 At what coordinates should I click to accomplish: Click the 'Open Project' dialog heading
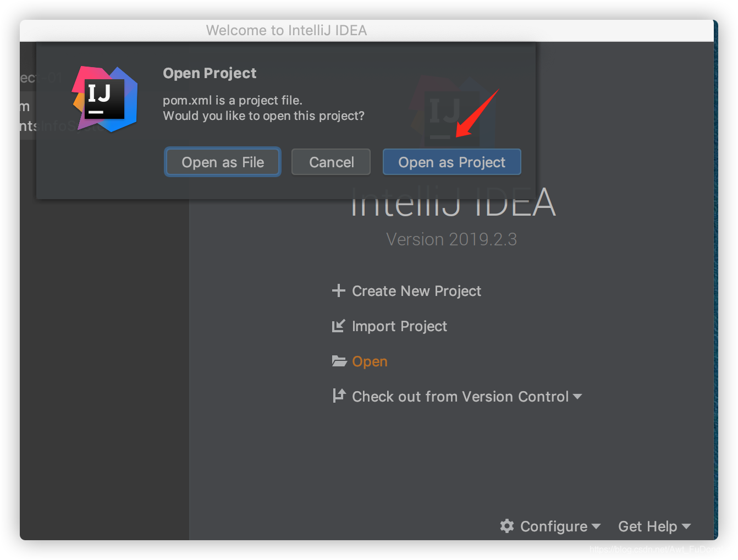pyautogui.click(x=210, y=73)
